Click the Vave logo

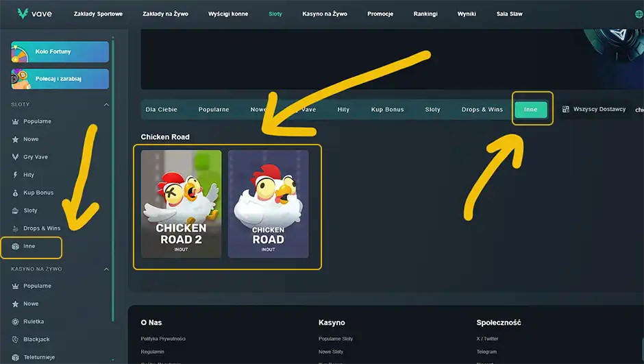click(34, 14)
